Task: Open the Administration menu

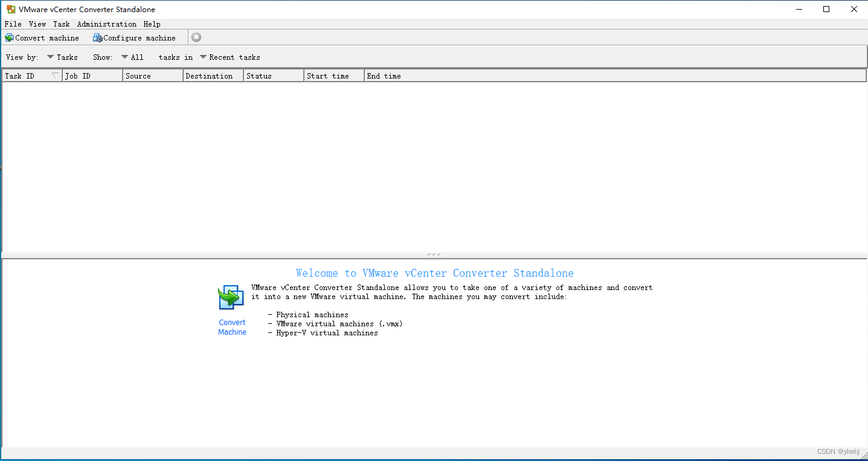Action: pos(107,24)
